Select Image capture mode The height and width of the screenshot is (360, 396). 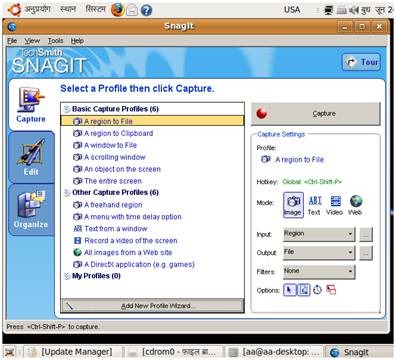(293, 205)
